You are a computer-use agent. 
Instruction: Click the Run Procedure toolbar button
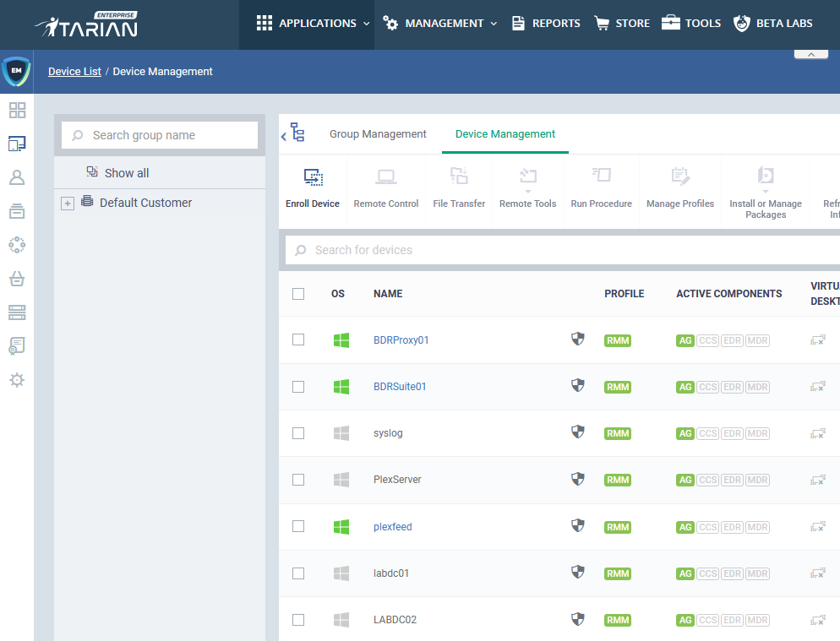click(601, 189)
